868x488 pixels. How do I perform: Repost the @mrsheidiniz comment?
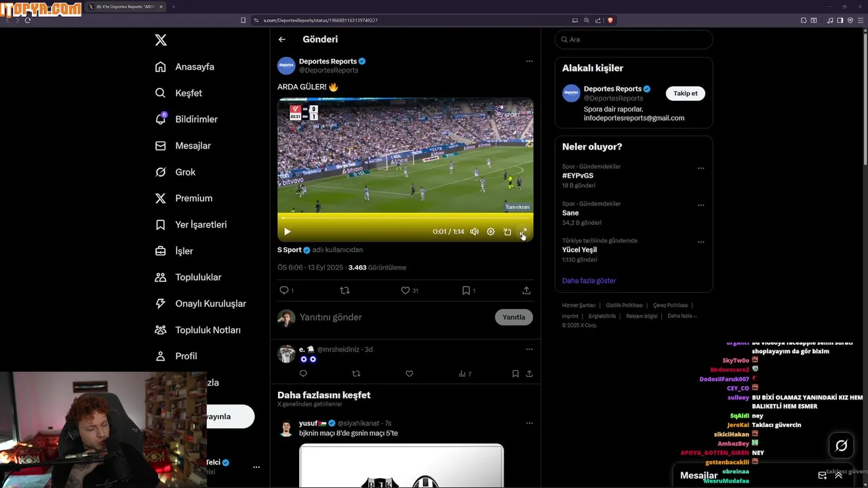coord(356,373)
